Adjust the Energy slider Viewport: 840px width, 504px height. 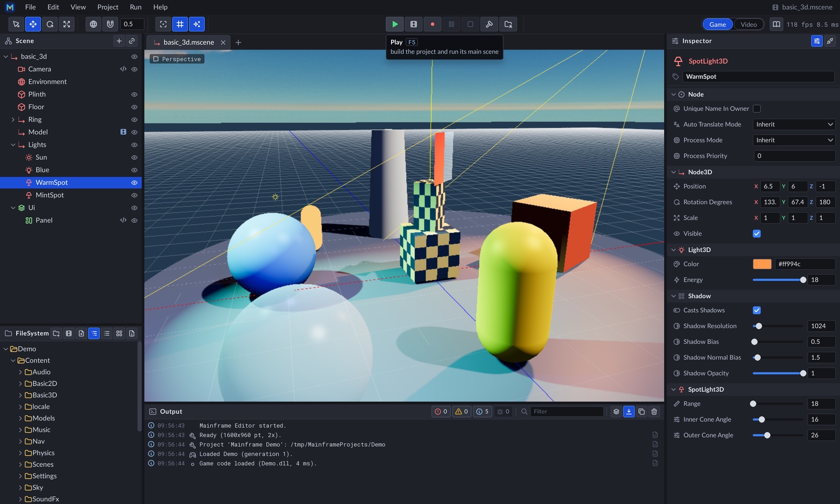pos(778,280)
